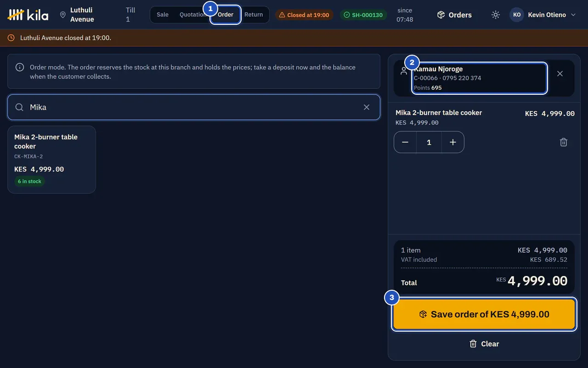Click the since 07:48 shift time
Viewport: 588px width, 368px height.
coord(405,15)
